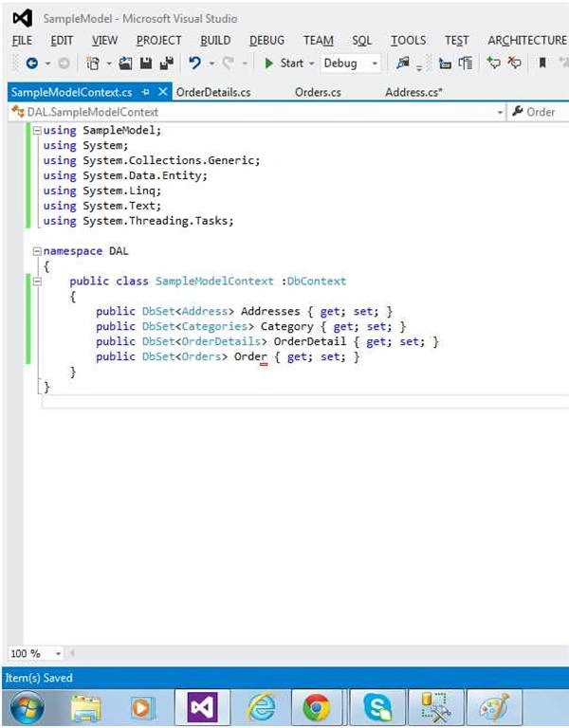Click the Visual Studio logo in title bar

(x=23, y=19)
